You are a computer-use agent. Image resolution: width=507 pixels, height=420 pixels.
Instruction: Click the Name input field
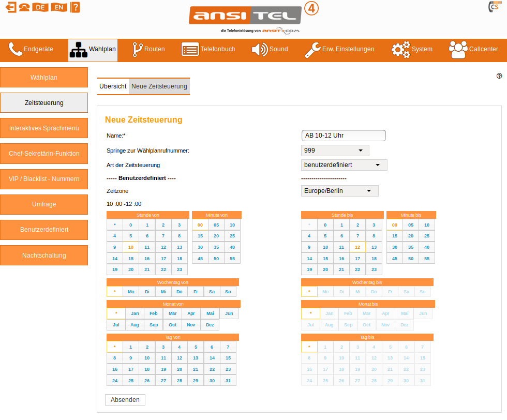tap(344, 136)
